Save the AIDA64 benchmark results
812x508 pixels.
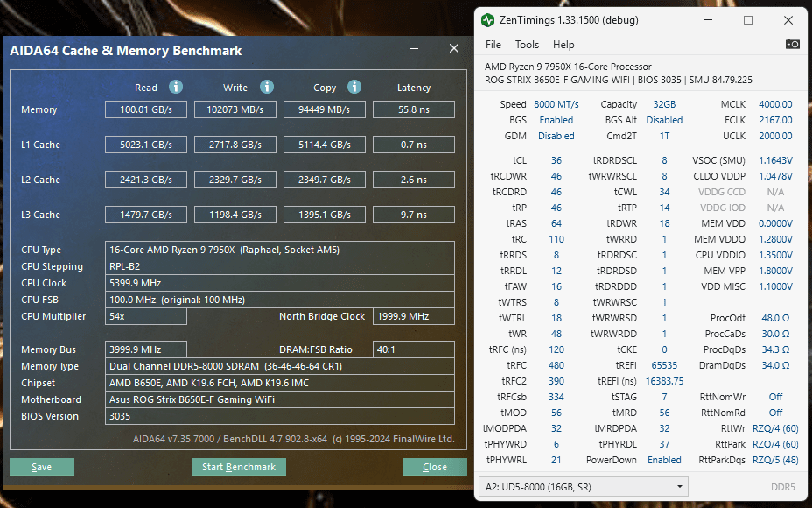point(41,467)
